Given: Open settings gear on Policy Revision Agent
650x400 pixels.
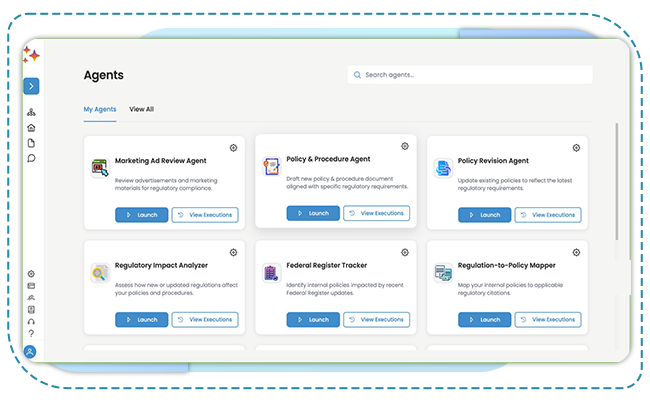Looking at the screenshot, I should (x=576, y=148).
